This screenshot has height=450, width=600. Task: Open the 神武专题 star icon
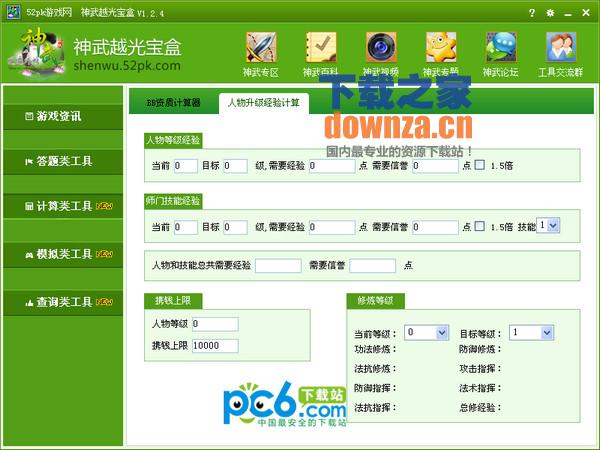coord(441,48)
